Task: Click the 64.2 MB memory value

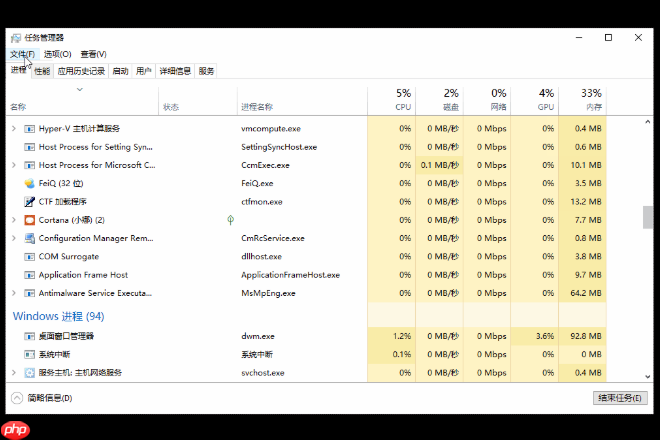Action: click(586, 293)
